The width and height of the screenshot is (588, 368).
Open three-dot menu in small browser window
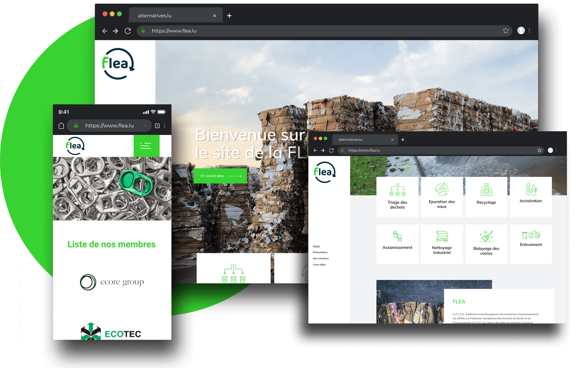[x=556, y=150]
